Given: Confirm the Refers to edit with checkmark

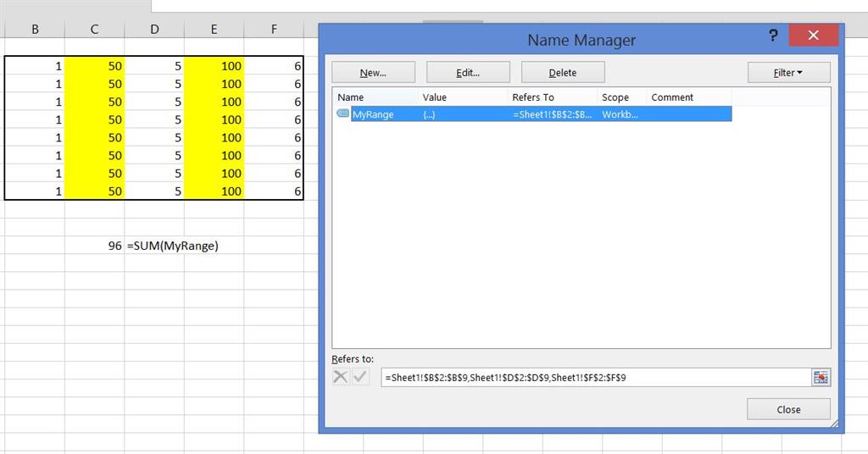Looking at the screenshot, I should click(x=360, y=377).
